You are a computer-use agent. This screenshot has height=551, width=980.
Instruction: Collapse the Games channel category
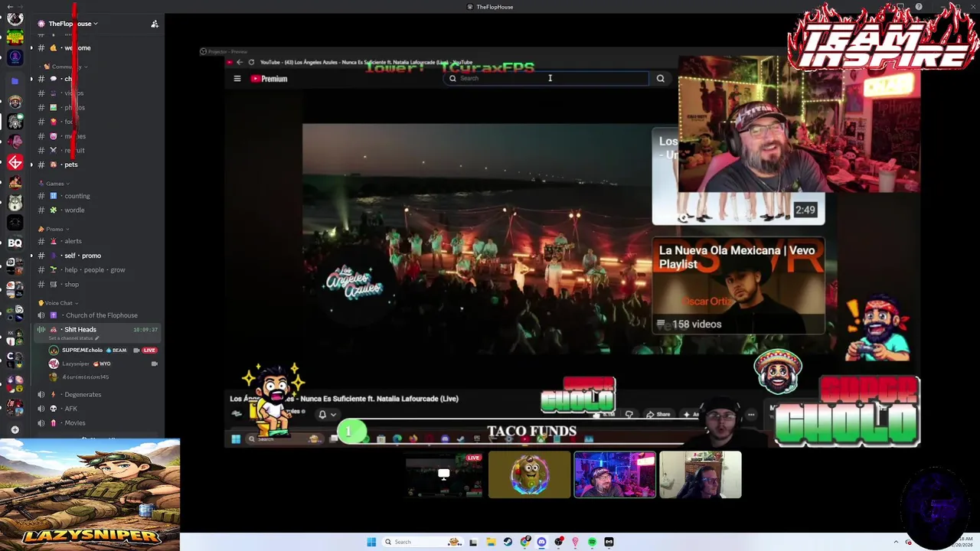click(x=54, y=184)
